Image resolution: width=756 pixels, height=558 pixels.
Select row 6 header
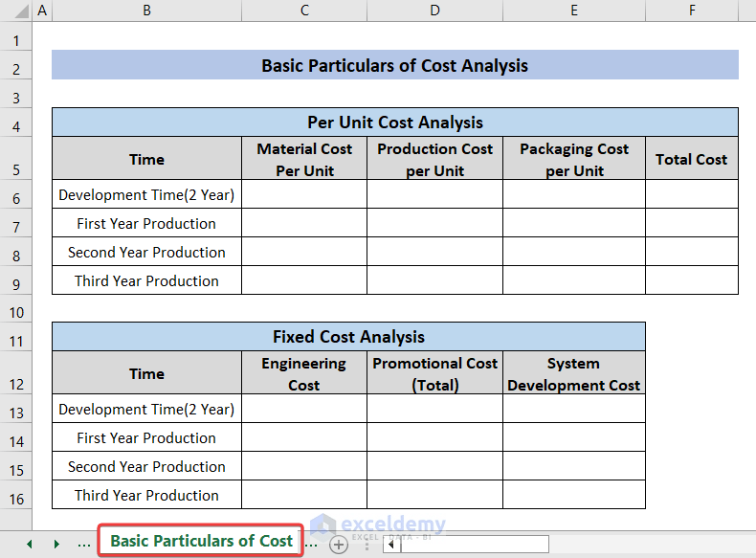(16, 194)
